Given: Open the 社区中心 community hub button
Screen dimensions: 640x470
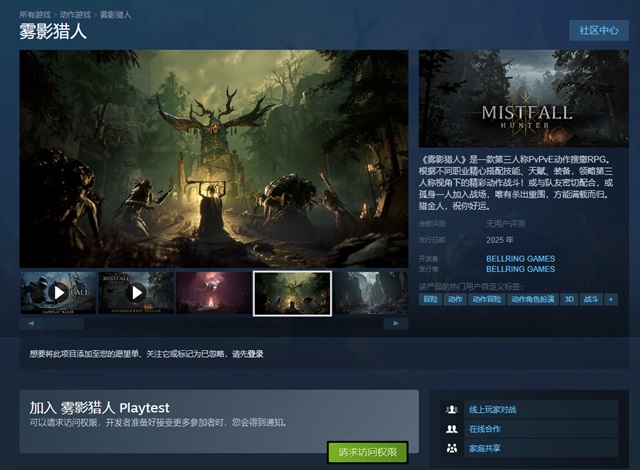Looking at the screenshot, I should pyautogui.click(x=599, y=31).
